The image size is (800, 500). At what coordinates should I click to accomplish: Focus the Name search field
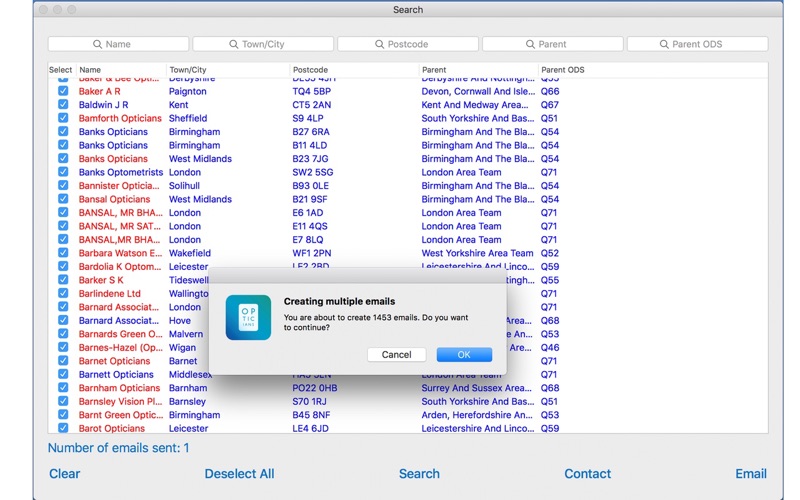point(118,44)
